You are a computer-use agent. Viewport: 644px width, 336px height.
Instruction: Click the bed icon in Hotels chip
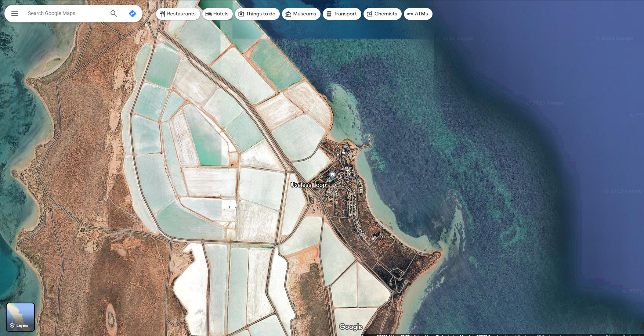point(209,14)
